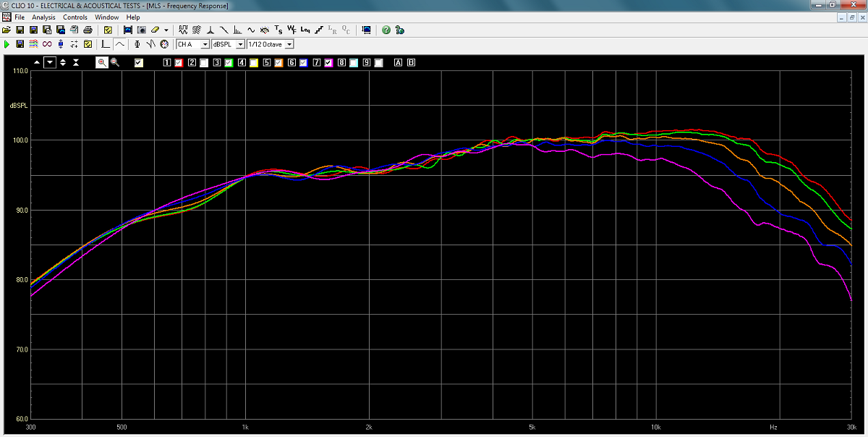Open the options checklist icon in top toolbar
Image resolution: width=868 pixels, height=437 pixels.
(108, 30)
